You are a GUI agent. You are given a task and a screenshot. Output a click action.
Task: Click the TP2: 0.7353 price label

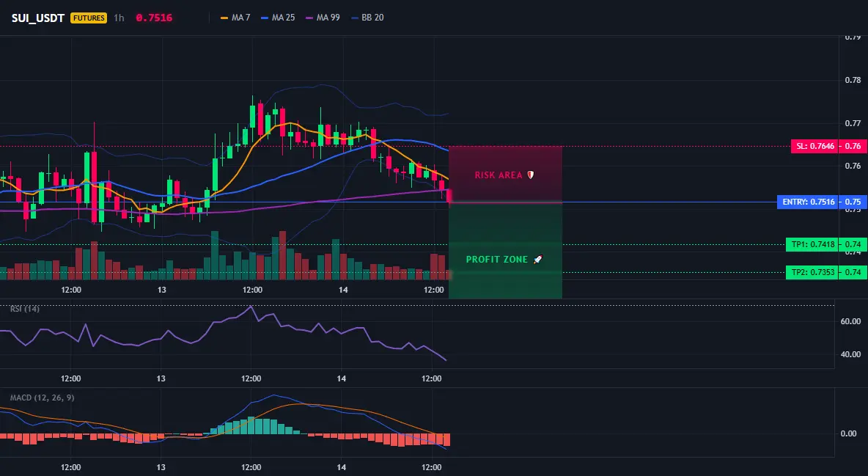point(812,272)
